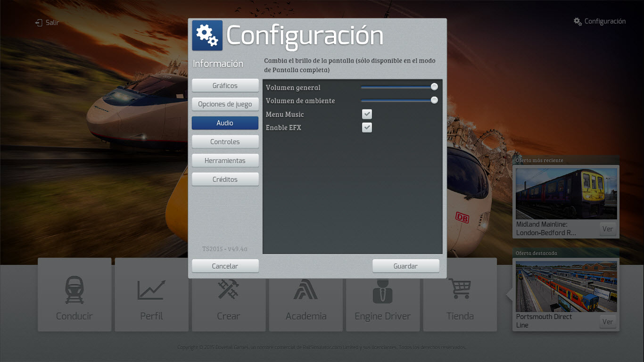Click the Midland Mainline: London-Bedford title text
The height and width of the screenshot is (362, 644).
click(x=546, y=229)
